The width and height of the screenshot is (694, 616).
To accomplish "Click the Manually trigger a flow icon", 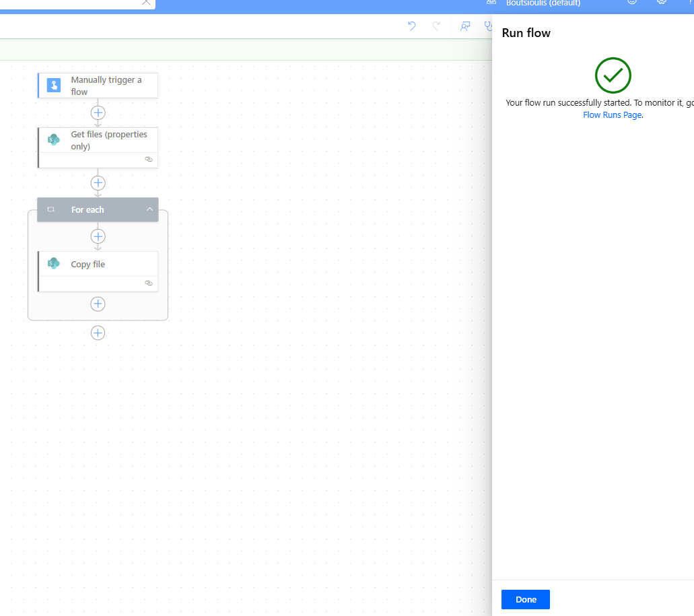I will (x=53, y=85).
